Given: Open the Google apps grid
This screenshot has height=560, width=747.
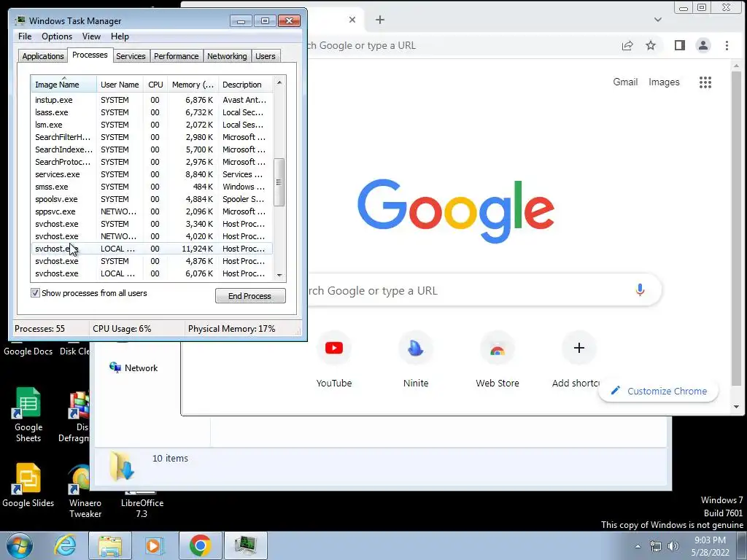Looking at the screenshot, I should point(705,82).
